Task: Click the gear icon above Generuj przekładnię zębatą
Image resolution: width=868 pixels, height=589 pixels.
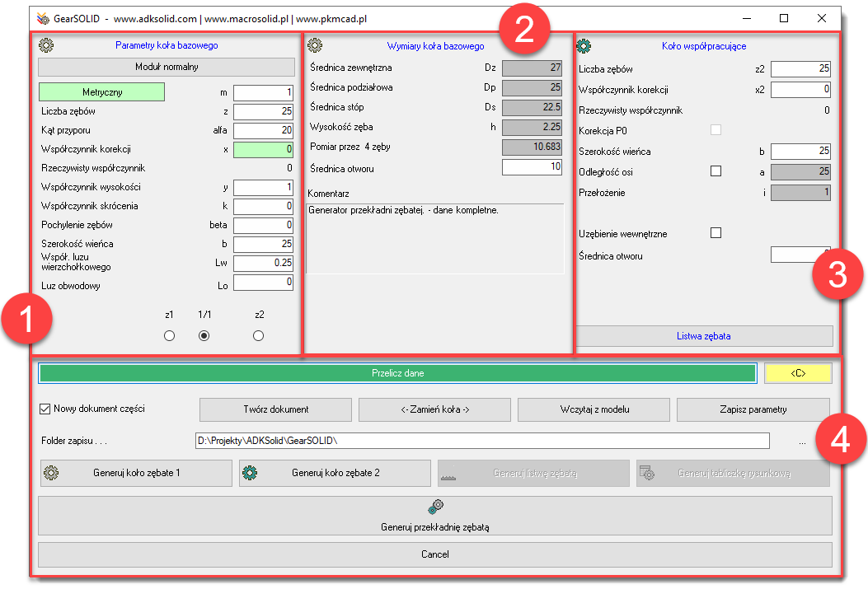Action: pyautogui.click(x=435, y=507)
